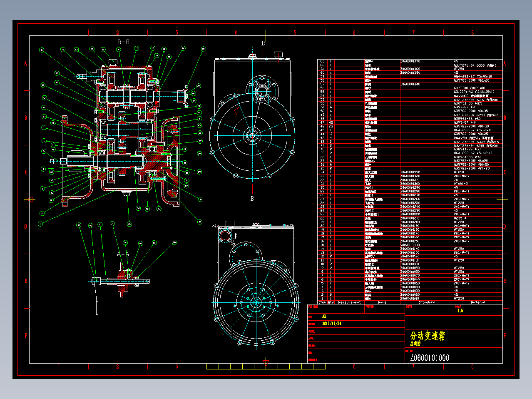The image size is (532, 399).
Task: Click the Name column header
Action: [382, 302]
